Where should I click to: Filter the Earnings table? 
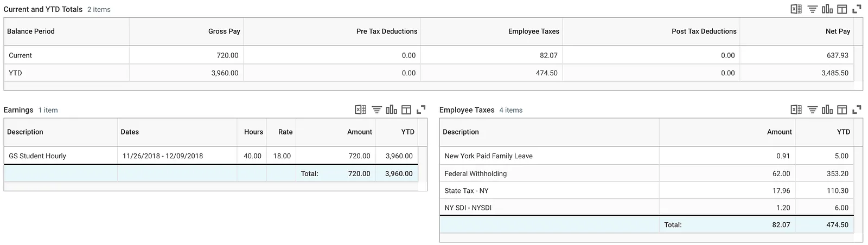(376, 109)
